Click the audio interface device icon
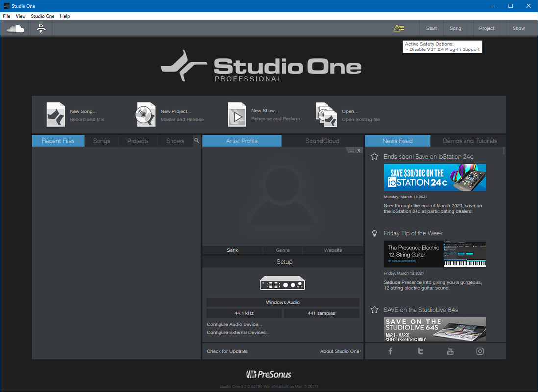The height and width of the screenshot is (392, 538). (x=282, y=283)
